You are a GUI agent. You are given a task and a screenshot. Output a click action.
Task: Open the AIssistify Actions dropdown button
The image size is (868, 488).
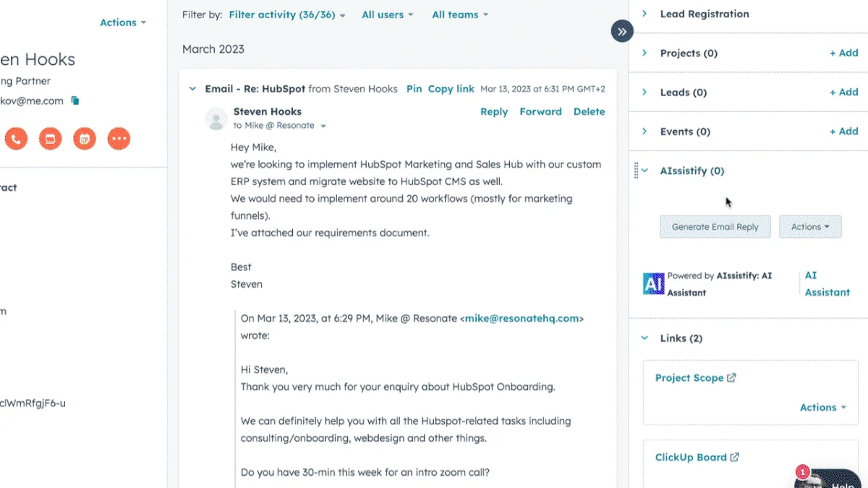point(810,227)
